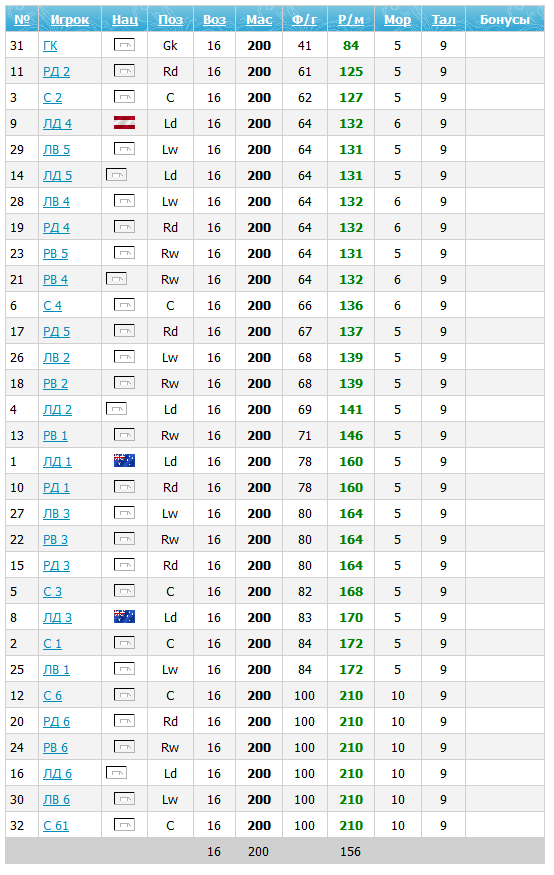
Task: Click the blank nationality flag for ЛД 5
Action: (116, 175)
